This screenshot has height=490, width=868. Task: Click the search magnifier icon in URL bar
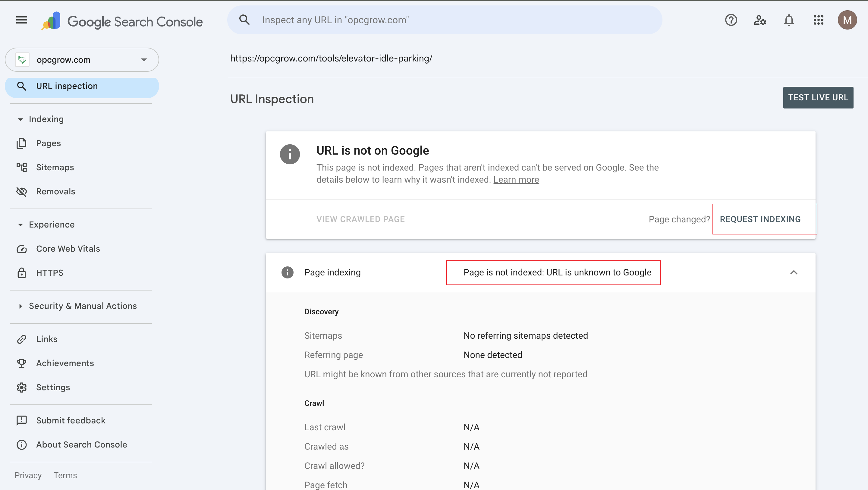(x=244, y=20)
